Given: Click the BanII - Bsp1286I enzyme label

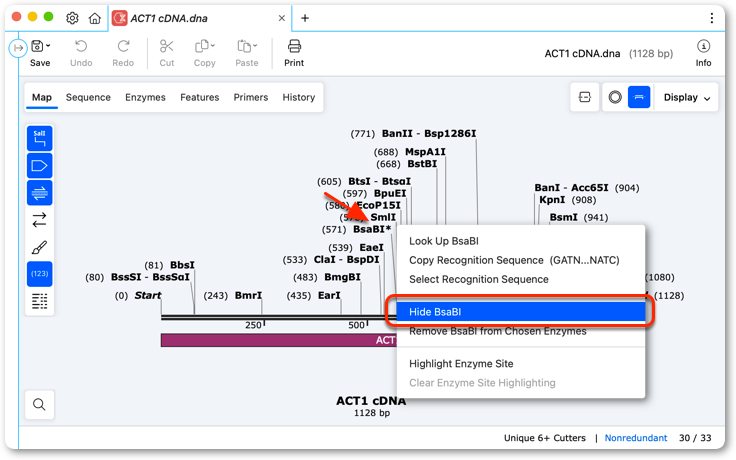Looking at the screenshot, I should [x=429, y=134].
